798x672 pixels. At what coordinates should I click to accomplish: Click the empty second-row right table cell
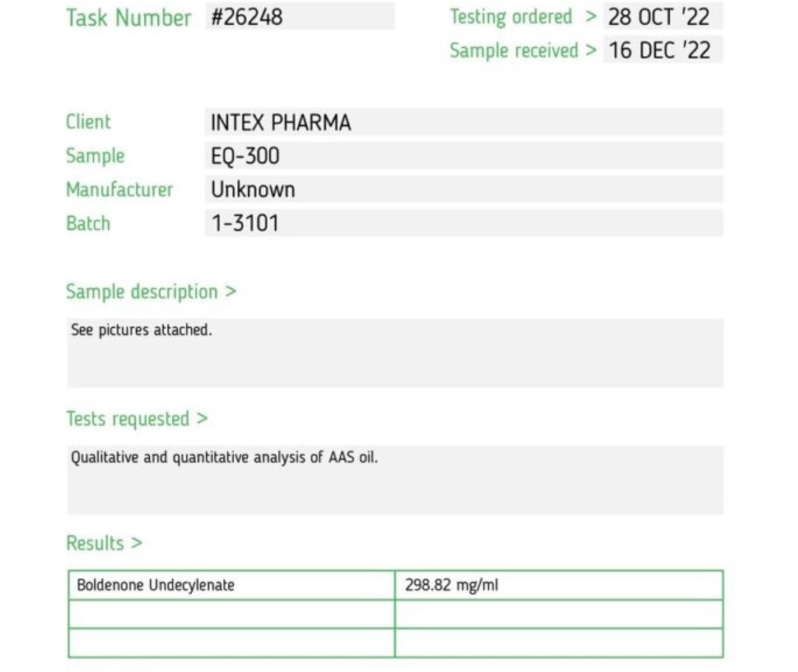pos(559,614)
